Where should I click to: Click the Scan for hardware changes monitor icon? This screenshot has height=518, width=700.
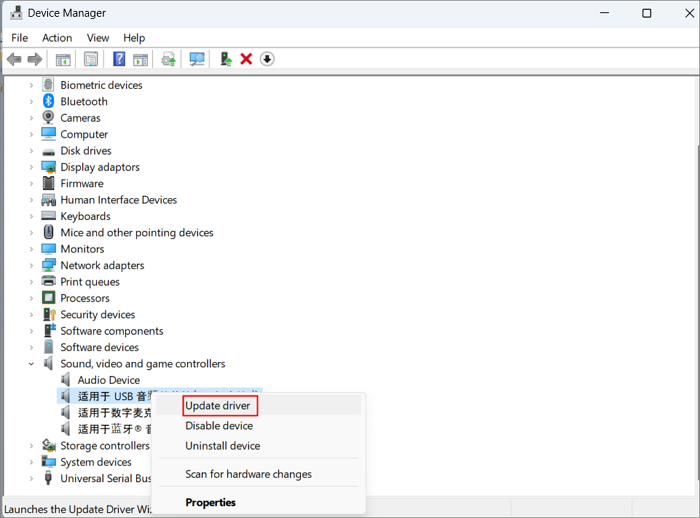pos(197,59)
